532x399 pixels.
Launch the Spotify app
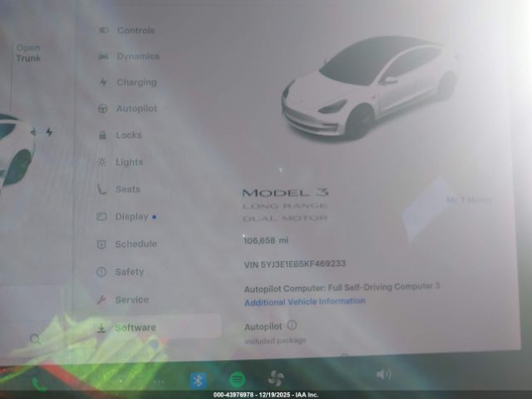point(237,379)
